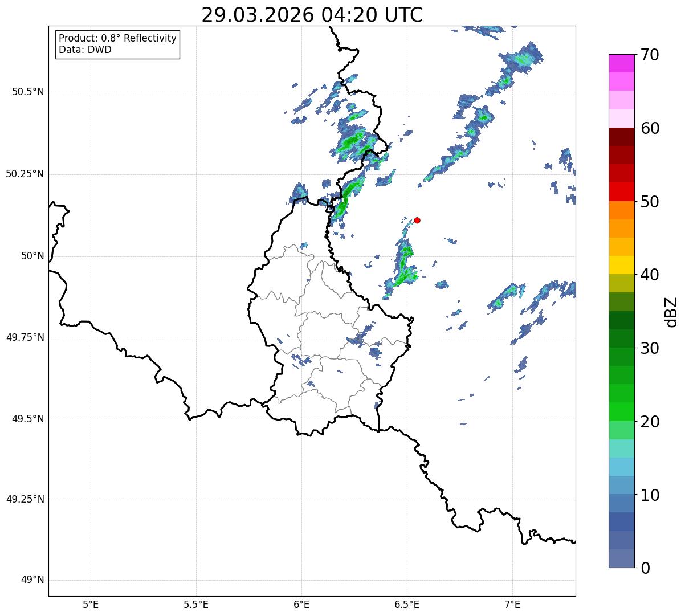This screenshot has height=616, width=685.
Task: Click the "dBZ" colorbar axis label
Action: click(x=671, y=311)
